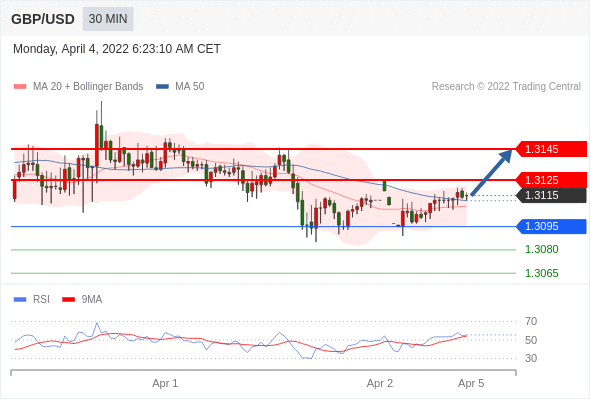The height and width of the screenshot is (400, 590).
Task: Click the RSI 30 axis value
Action: click(x=531, y=358)
